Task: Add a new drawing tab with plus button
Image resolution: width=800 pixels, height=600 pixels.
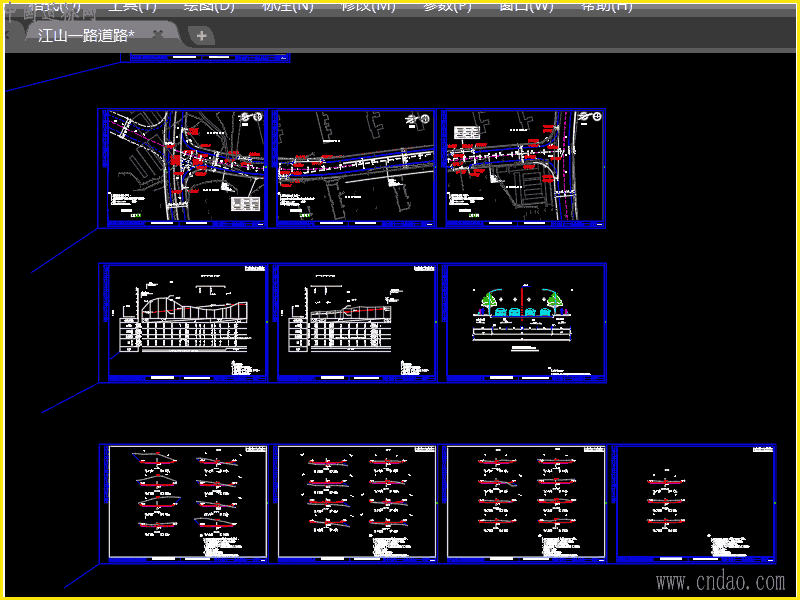Action: click(x=202, y=36)
